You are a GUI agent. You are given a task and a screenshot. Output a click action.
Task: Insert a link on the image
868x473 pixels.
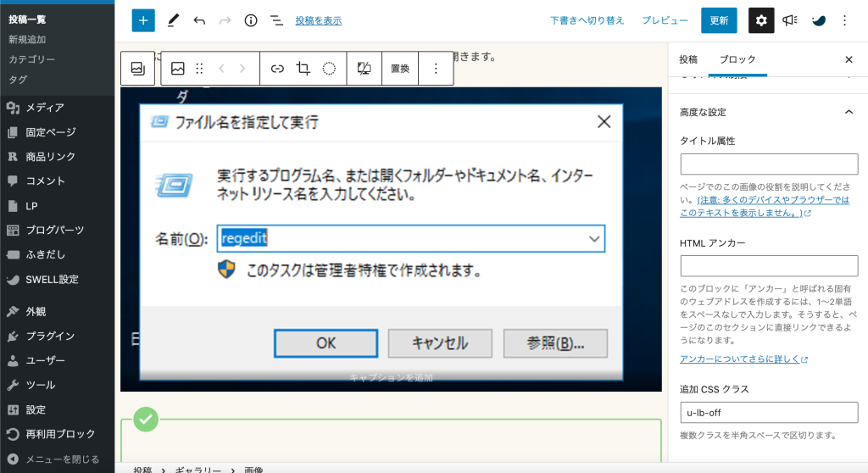tap(277, 68)
